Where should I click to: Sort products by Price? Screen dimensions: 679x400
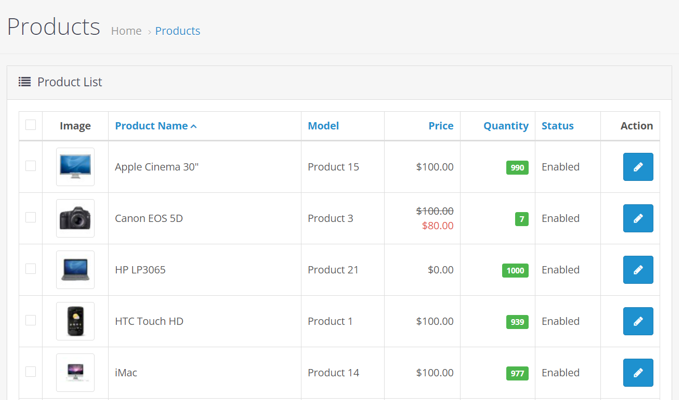point(441,126)
